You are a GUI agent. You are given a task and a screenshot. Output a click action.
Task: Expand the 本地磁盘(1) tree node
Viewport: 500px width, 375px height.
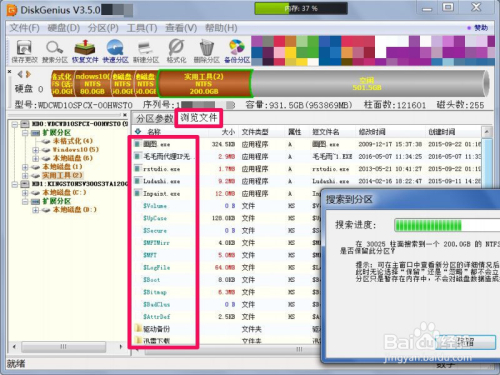[25, 167]
